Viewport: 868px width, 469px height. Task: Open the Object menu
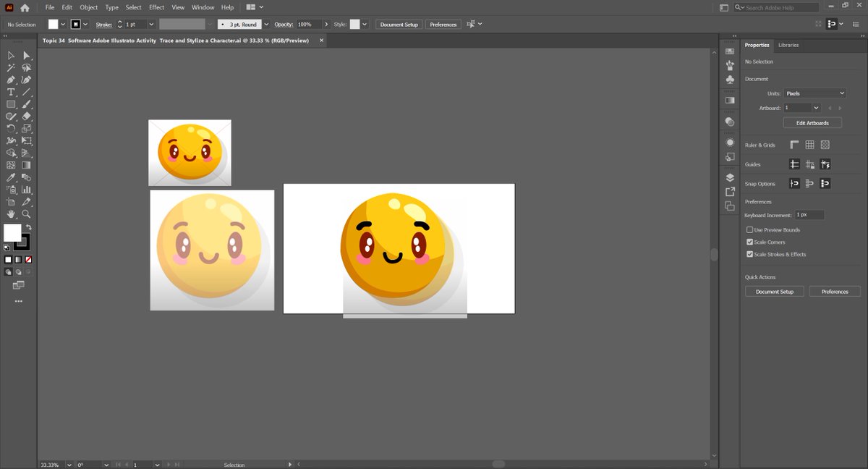click(x=89, y=7)
